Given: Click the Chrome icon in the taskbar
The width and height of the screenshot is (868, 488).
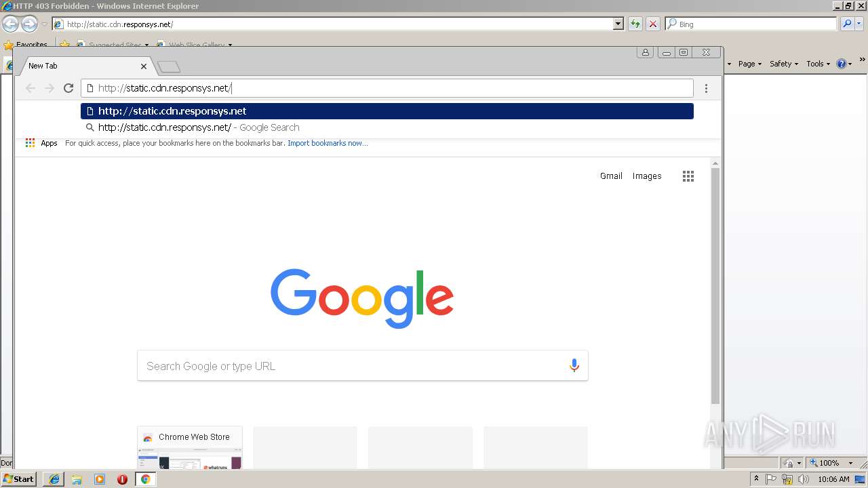Looking at the screenshot, I should 145,479.
